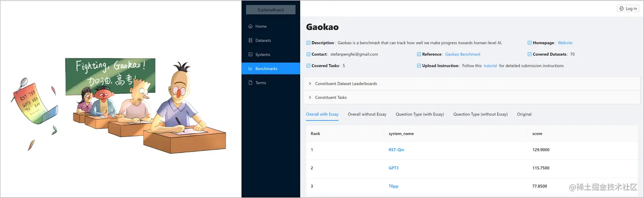Click the Benchmarks chart icon in sidebar
This screenshot has height=198, width=644.
point(250,69)
